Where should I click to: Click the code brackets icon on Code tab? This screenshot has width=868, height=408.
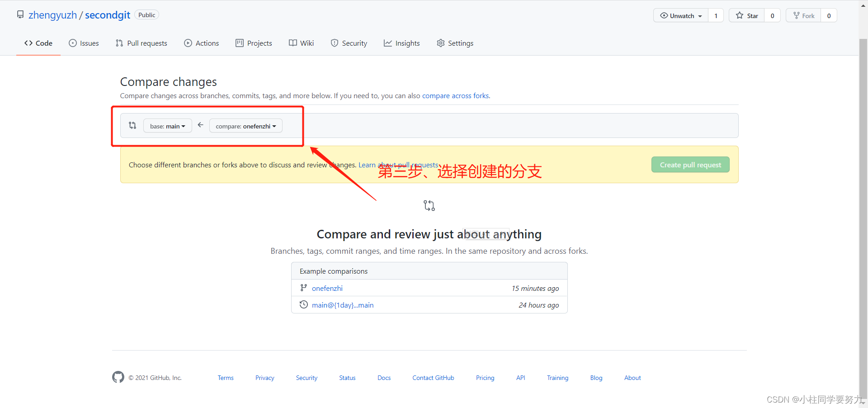pyautogui.click(x=28, y=43)
